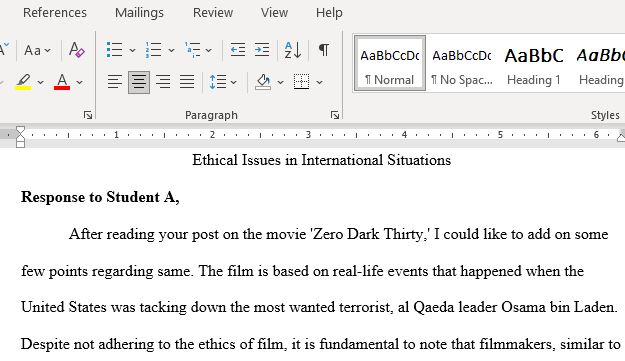
Task: Open font color dropdown arrow
Action: click(79, 82)
